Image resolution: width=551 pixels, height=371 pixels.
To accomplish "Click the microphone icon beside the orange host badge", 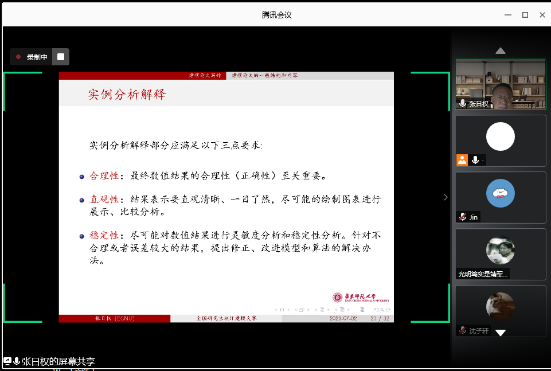I will pos(475,160).
